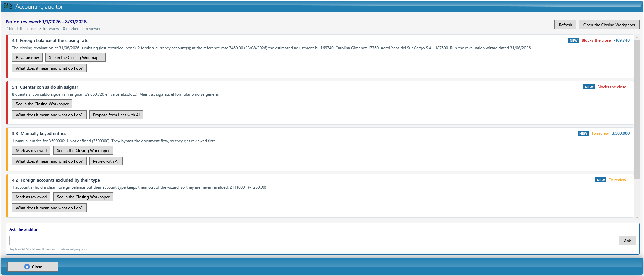Ask what finding 4.2 means and what to do
This screenshot has height=276, width=644.
pos(49,208)
